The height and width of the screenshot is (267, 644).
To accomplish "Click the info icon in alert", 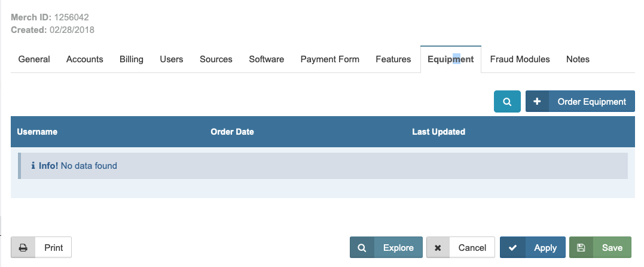I will click(x=33, y=165).
